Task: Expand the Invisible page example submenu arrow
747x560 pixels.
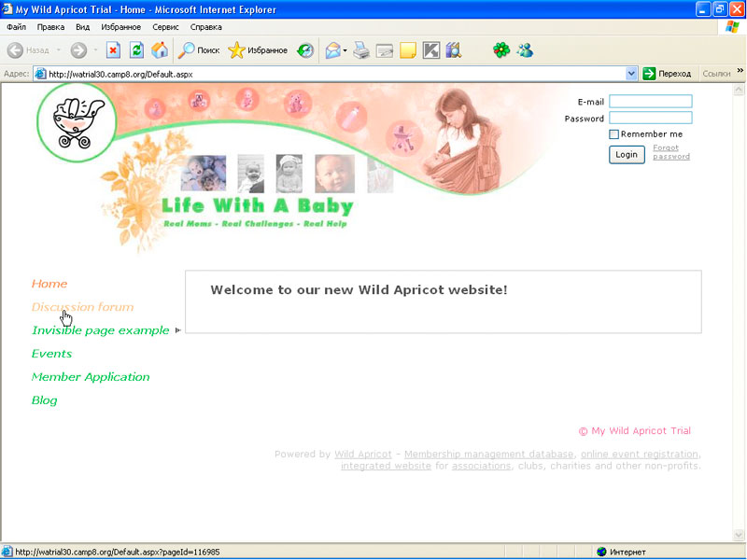Action: point(177,330)
